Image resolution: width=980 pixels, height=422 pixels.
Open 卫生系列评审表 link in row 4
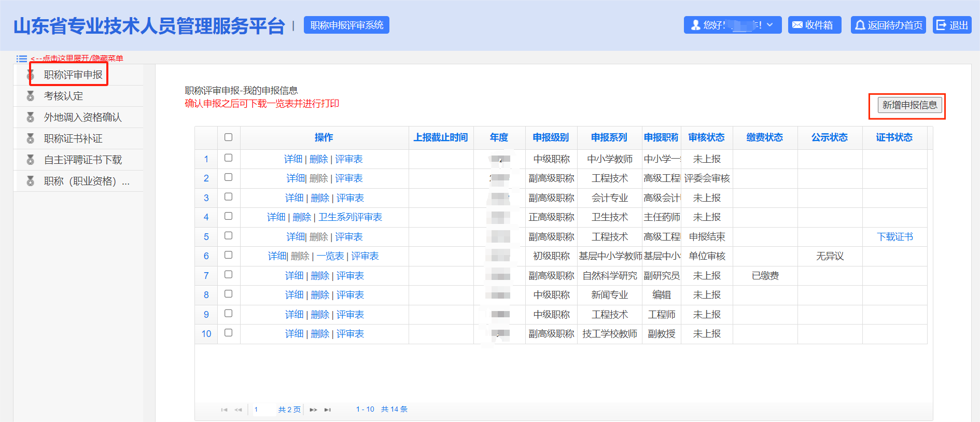[350, 217]
